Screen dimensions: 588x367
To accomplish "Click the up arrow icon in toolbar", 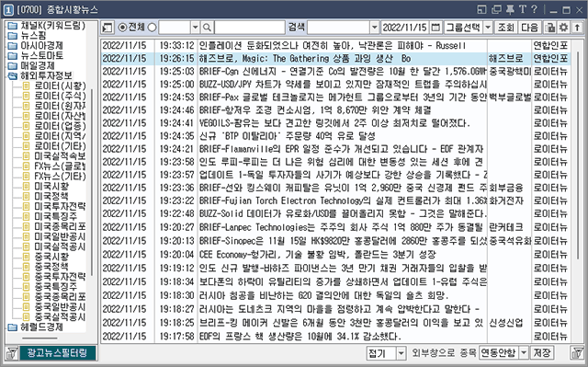I will [577, 28].
